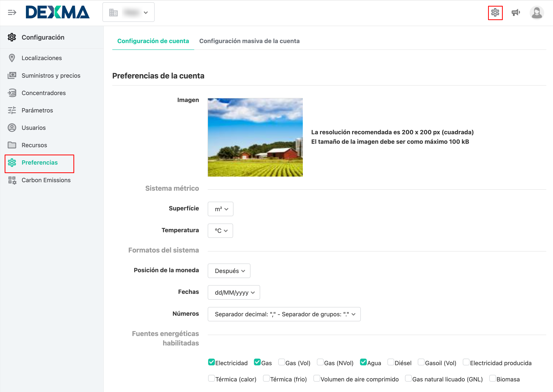The image size is (553, 392).
Task: Collapse sidebar using the hamburger arrow icon
Action: 12,12
